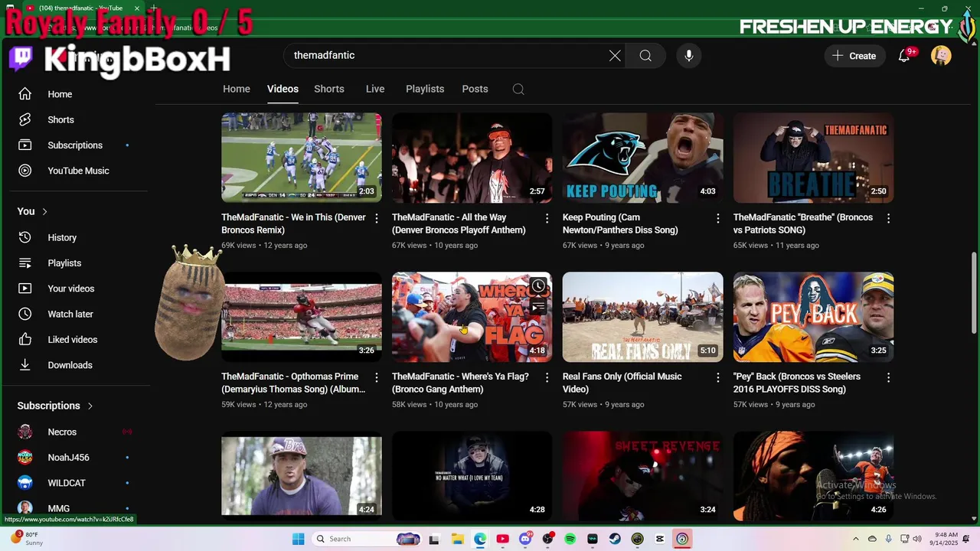Play Breathe Broncos vs Patriots thumbnail

[x=813, y=158]
